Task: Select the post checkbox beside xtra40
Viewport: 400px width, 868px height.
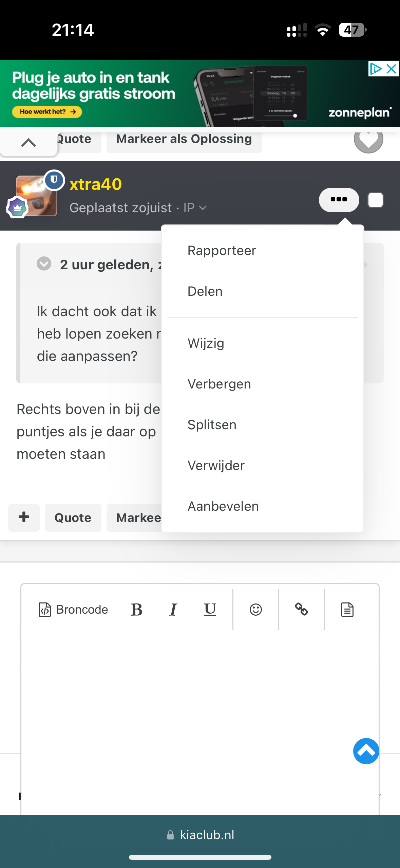Action: click(x=376, y=200)
